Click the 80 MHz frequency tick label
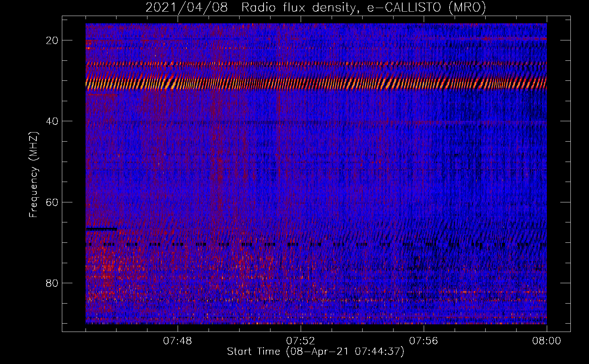589x364 pixels. tap(52, 283)
